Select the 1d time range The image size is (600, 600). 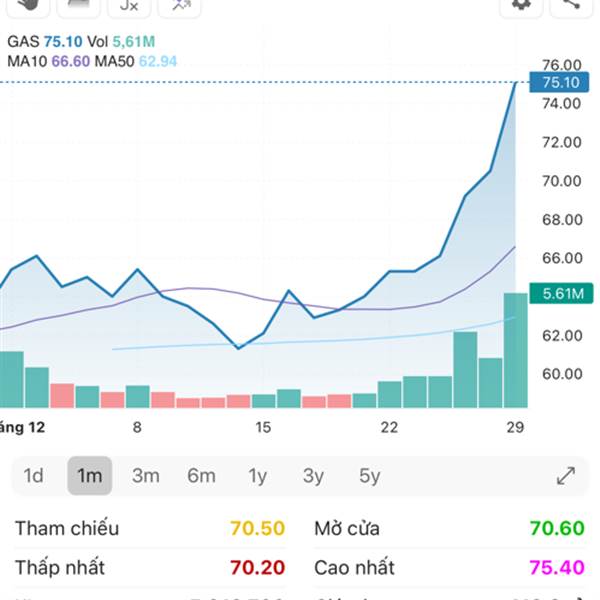(34, 476)
